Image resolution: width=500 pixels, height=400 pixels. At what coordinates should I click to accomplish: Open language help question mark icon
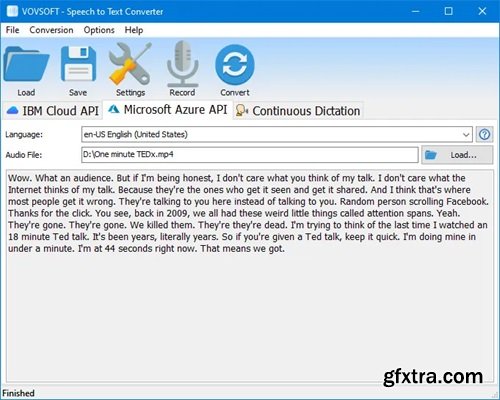point(484,135)
